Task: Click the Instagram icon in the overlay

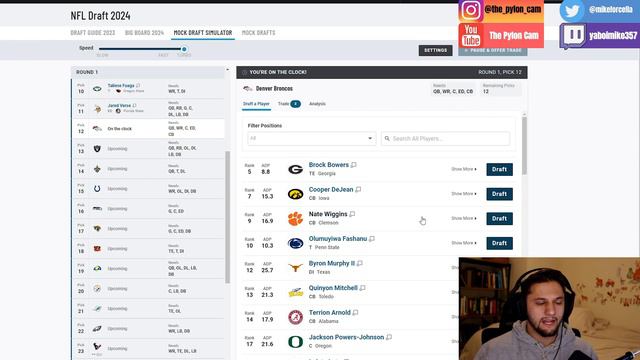Action: (471, 11)
